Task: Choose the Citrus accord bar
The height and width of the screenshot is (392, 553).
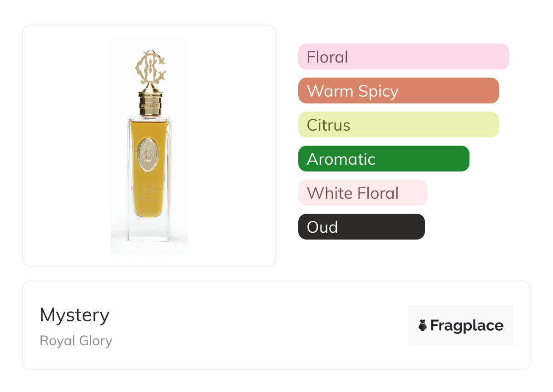Action: pyautogui.click(x=398, y=125)
